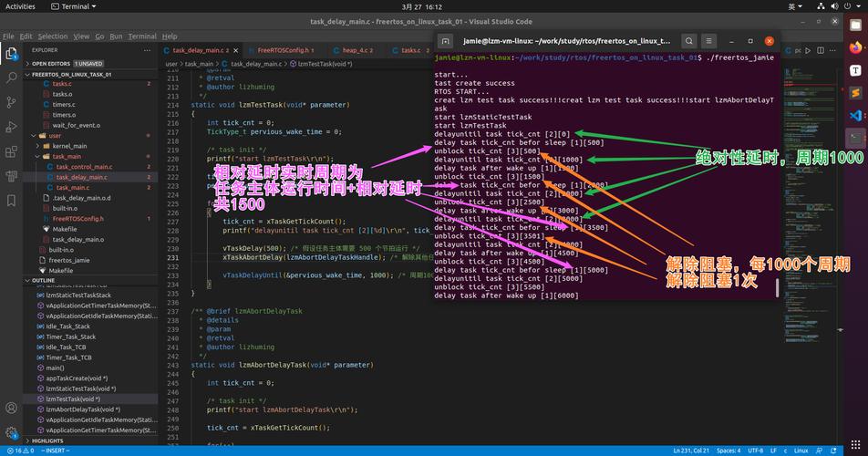
Task: Select Idle_Task_TCB in the outline
Action: (x=66, y=347)
